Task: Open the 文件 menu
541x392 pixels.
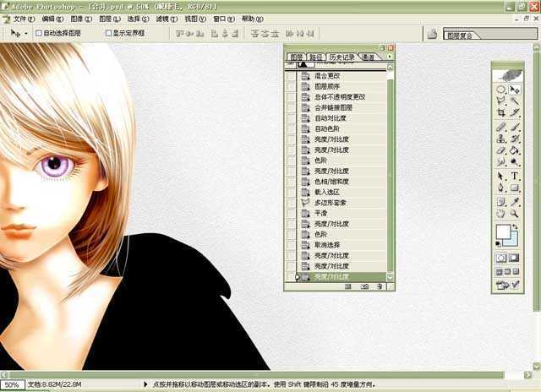Action: 24,19
